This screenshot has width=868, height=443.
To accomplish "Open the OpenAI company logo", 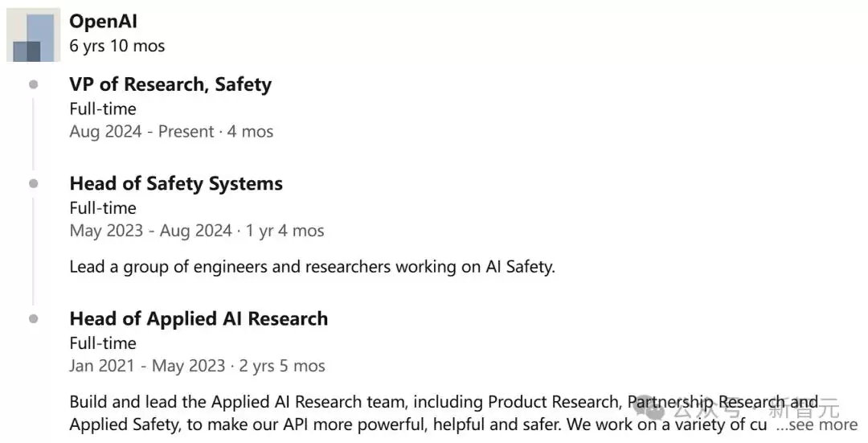I will (33, 35).
